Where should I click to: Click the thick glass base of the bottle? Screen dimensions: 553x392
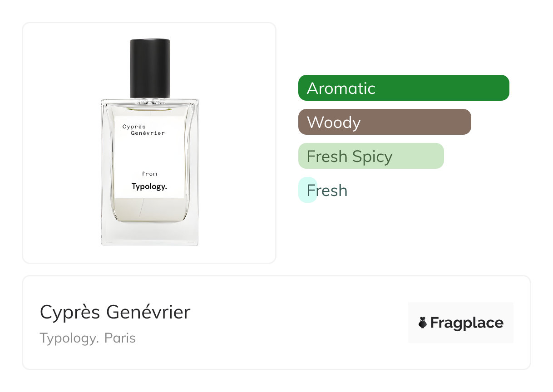(149, 234)
